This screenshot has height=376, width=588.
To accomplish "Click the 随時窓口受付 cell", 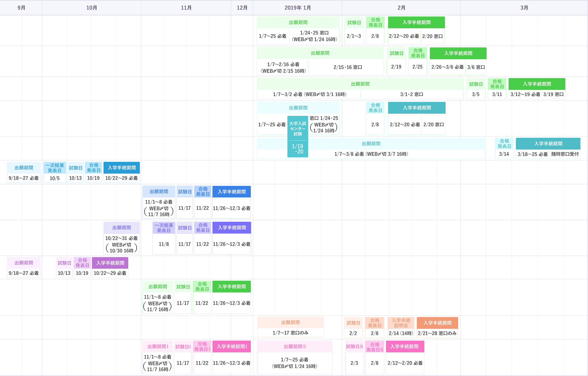I will (565, 154).
